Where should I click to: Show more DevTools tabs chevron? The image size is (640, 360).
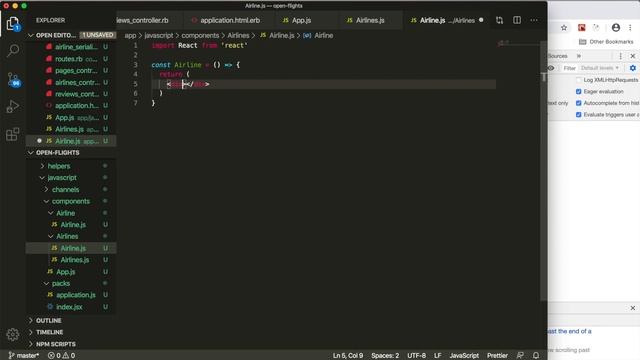(x=579, y=56)
